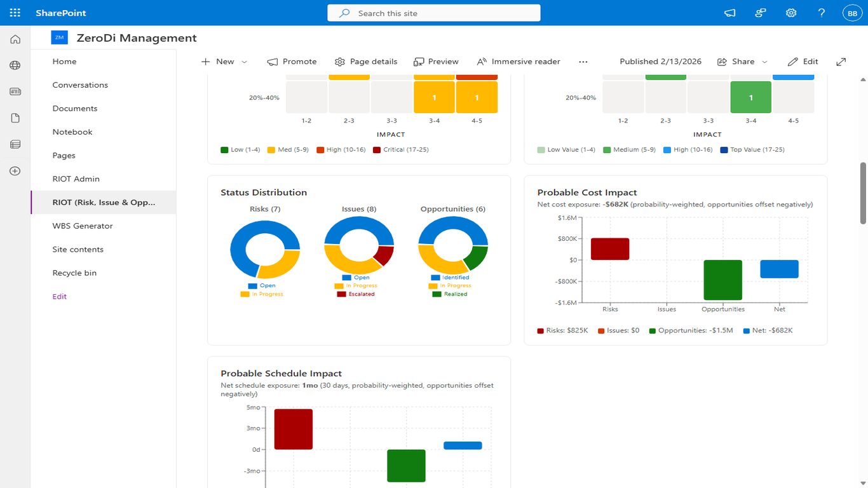Open the more options ellipsis menu
The height and width of the screenshot is (488, 868).
point(583,62)
